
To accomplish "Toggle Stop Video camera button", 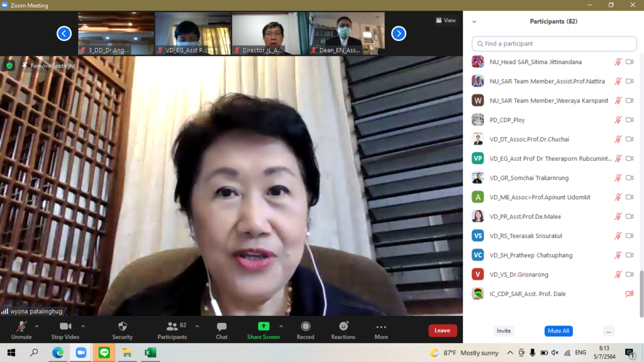I will point(65,330).
